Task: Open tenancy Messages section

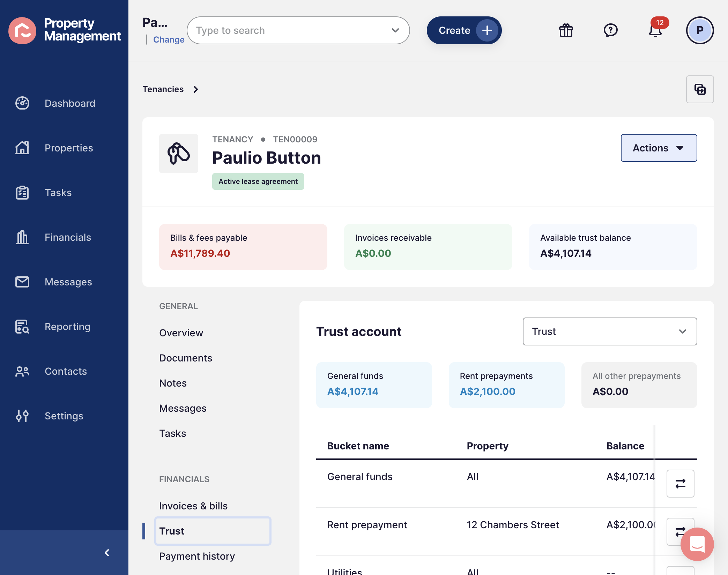Action: click(x=183, y=408)
